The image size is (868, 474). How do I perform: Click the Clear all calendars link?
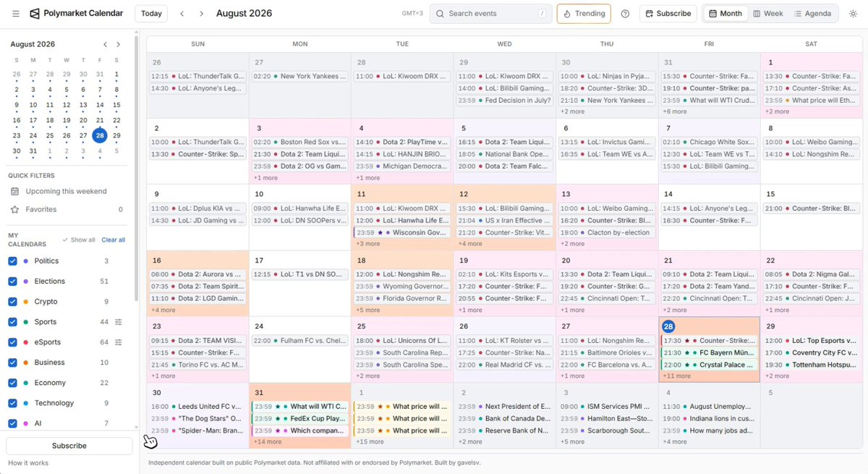tap(113, 240)
